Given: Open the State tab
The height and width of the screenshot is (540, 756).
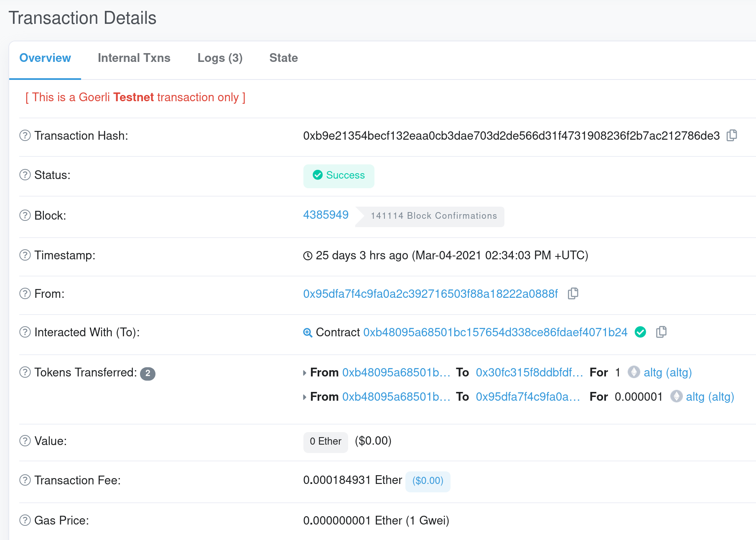Looking at the screenshot, I should (283, 58).
